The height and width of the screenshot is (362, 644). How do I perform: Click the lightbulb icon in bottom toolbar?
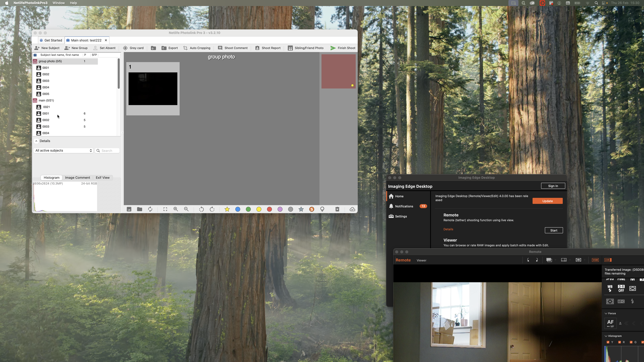point(322,209)
